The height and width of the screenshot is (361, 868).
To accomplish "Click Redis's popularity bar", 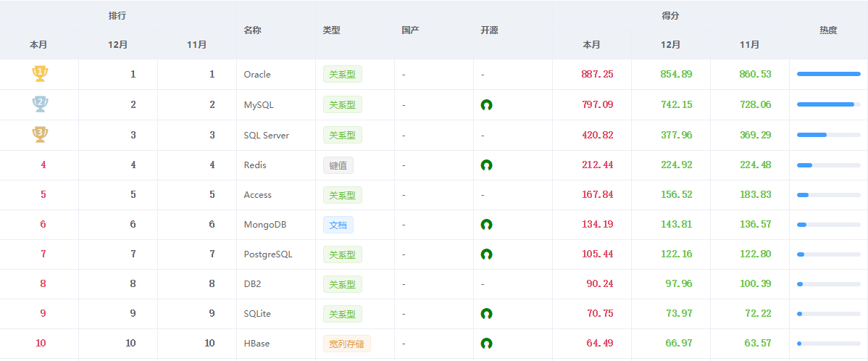I will [x=829, y=165].
